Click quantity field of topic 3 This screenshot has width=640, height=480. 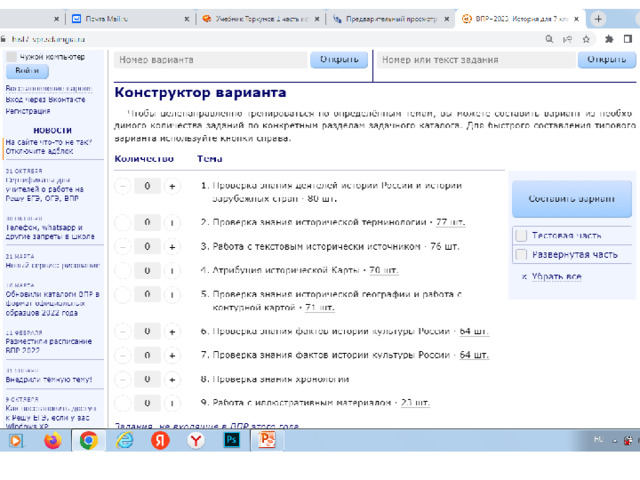coord(147,247)
